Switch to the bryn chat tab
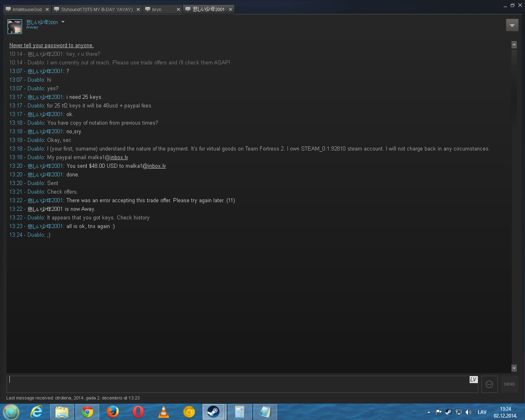This screenshot has width=525, height=420. 157,9
